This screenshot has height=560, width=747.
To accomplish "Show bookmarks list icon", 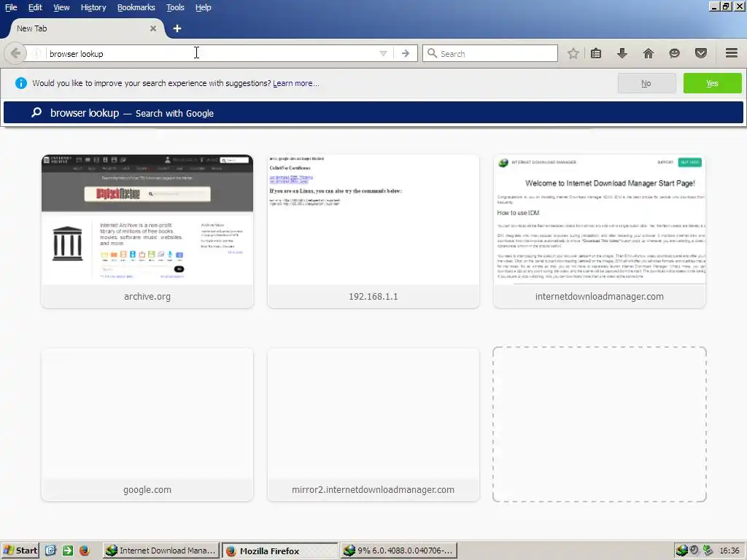I will (x=596, y=53).
